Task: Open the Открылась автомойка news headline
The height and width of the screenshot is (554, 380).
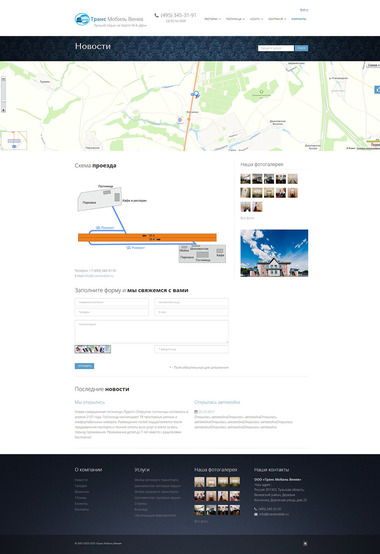Action: pyautogui.click(x=217, y=402)
